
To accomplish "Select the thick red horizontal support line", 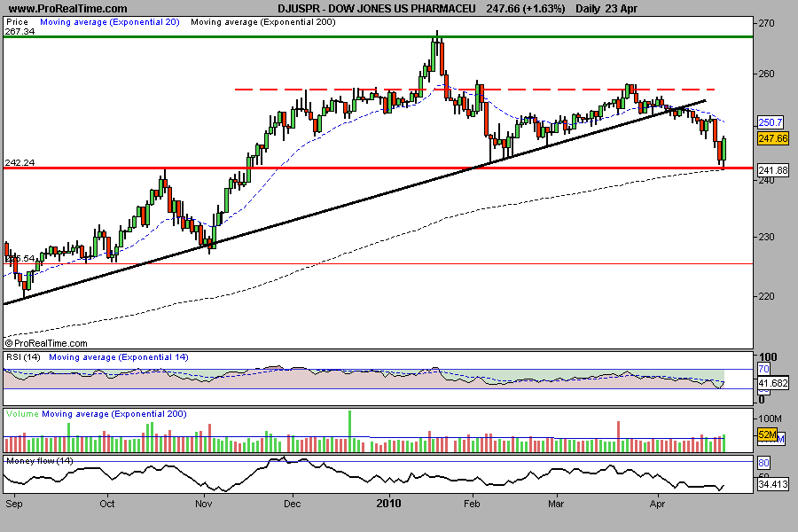I will click(x=378, y=168).
